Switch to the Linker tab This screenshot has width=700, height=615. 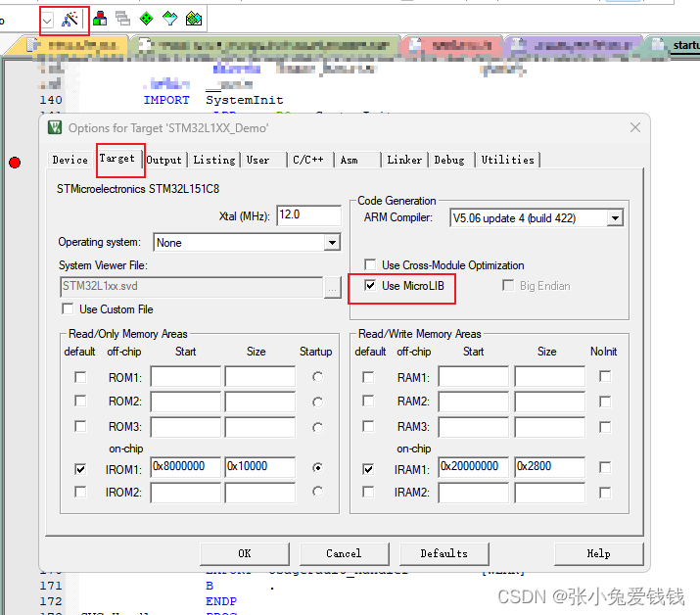click(x=404, y=160)
